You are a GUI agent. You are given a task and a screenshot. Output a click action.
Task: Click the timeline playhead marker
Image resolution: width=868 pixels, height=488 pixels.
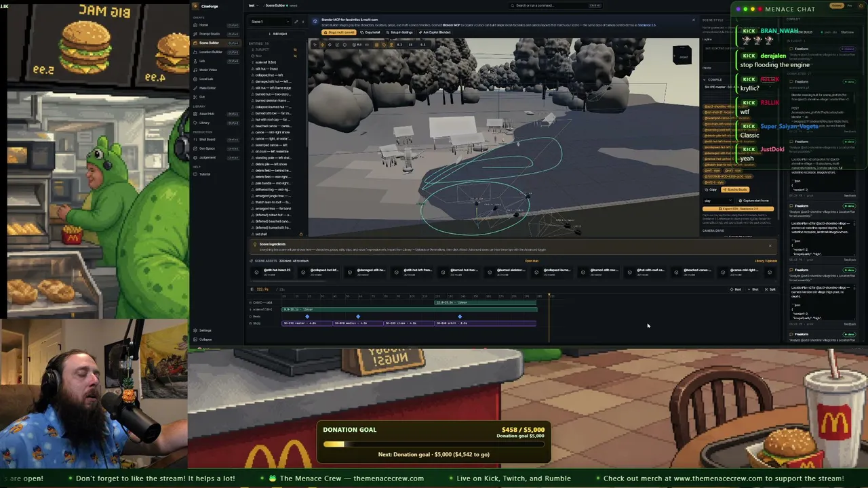click(x=549, y=296)
